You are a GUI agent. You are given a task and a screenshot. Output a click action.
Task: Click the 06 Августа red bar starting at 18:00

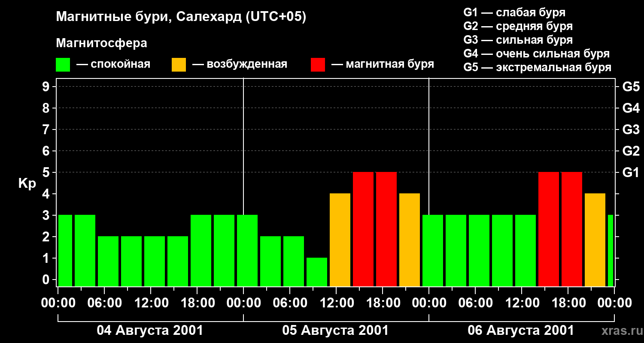pos(572,229)
